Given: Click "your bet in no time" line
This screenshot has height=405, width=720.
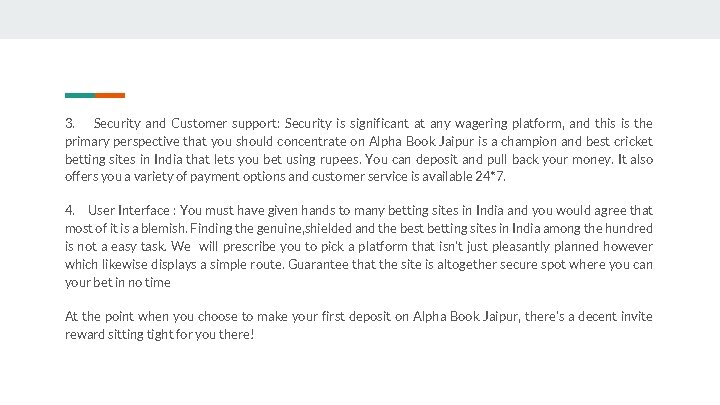Looking at the screenshot, I should [118, 283].
